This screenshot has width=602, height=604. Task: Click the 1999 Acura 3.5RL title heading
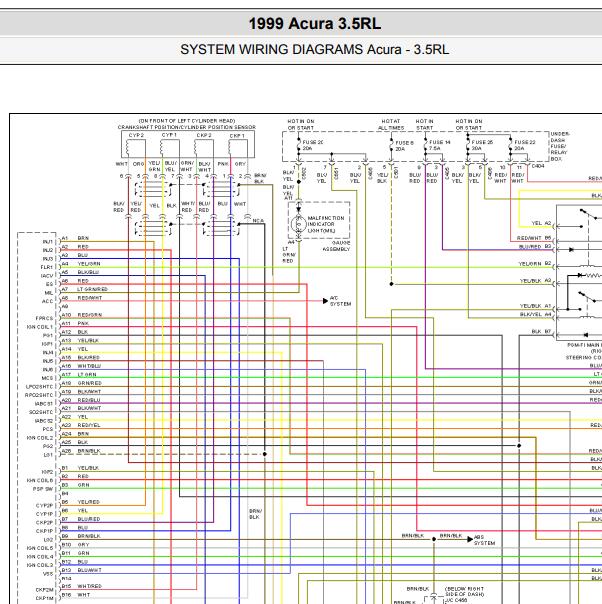tap(315, 23)
